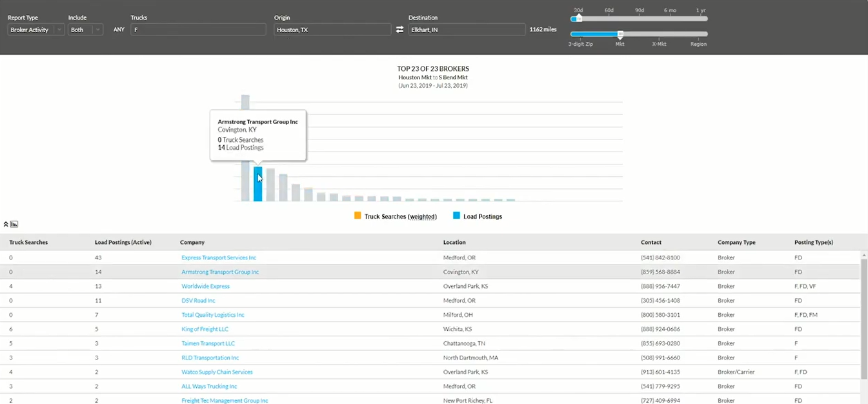Sort by the Truck Searches column header

pos(28,242)
